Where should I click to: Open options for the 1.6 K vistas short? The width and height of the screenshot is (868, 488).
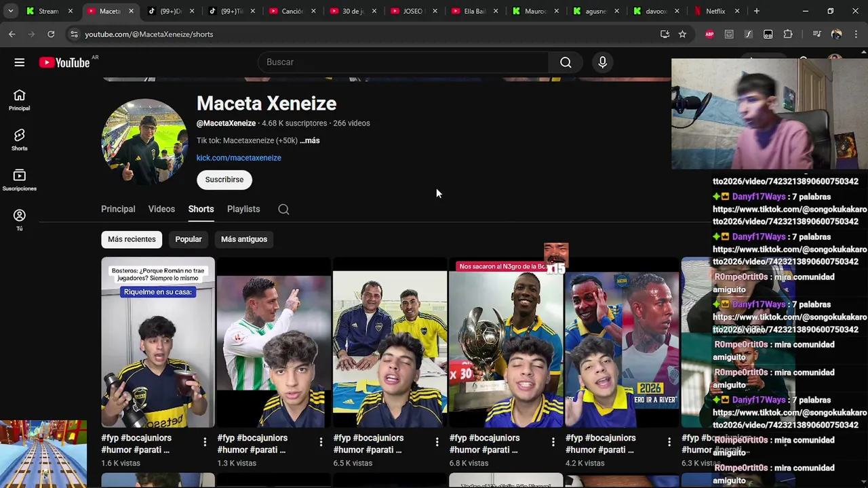point(205,442)
